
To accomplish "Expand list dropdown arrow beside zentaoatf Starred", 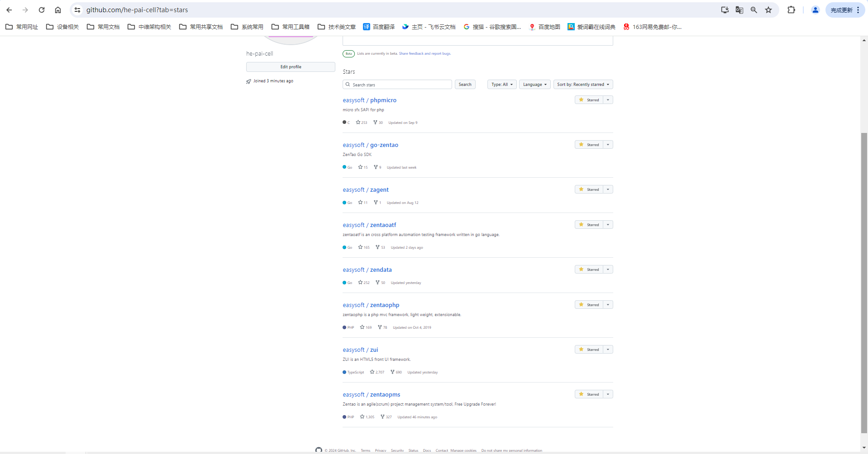I will (x=608, y=225).
